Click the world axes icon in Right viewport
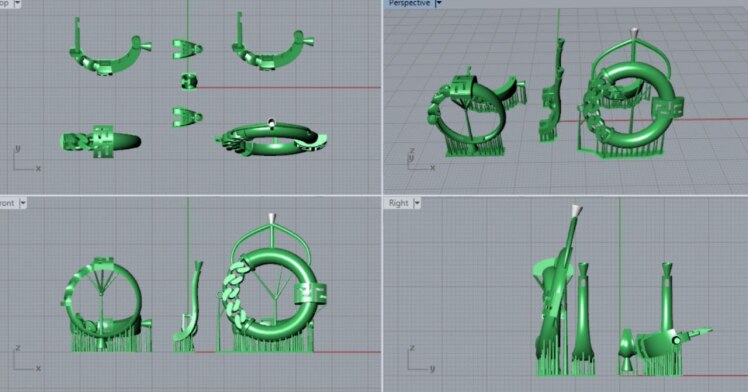 (421, 359)
